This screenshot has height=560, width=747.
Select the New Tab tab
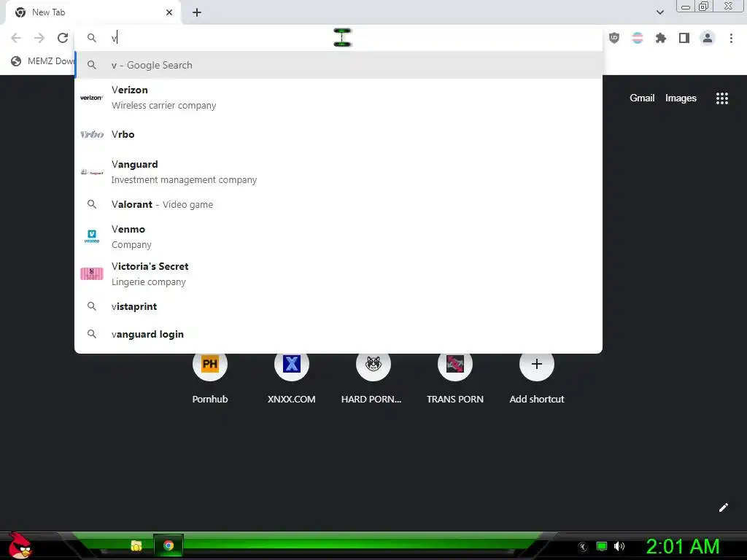pos(93,12)
